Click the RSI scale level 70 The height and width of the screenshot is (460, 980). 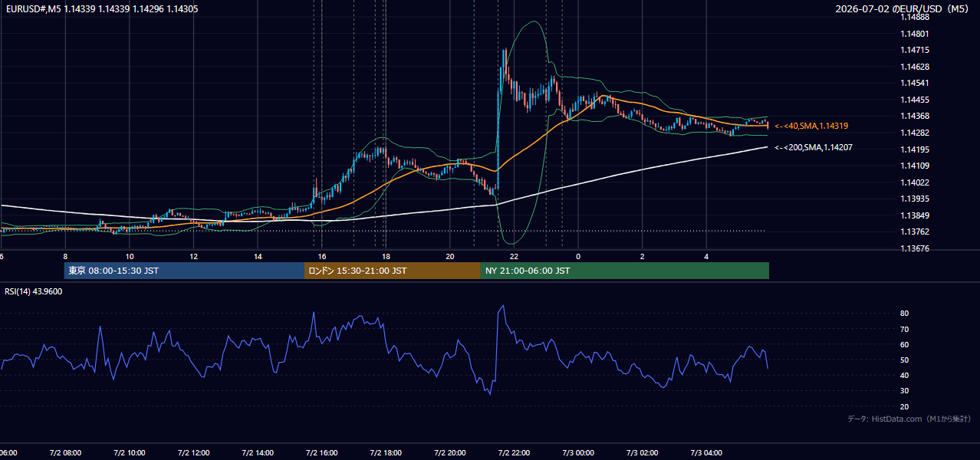(x=904, y=329)
